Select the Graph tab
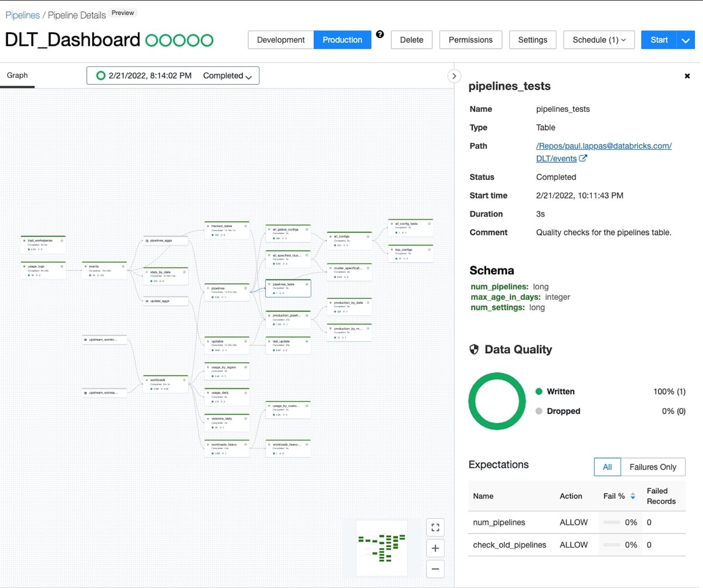This screenshot has width=703, height=588. (17, 76)
